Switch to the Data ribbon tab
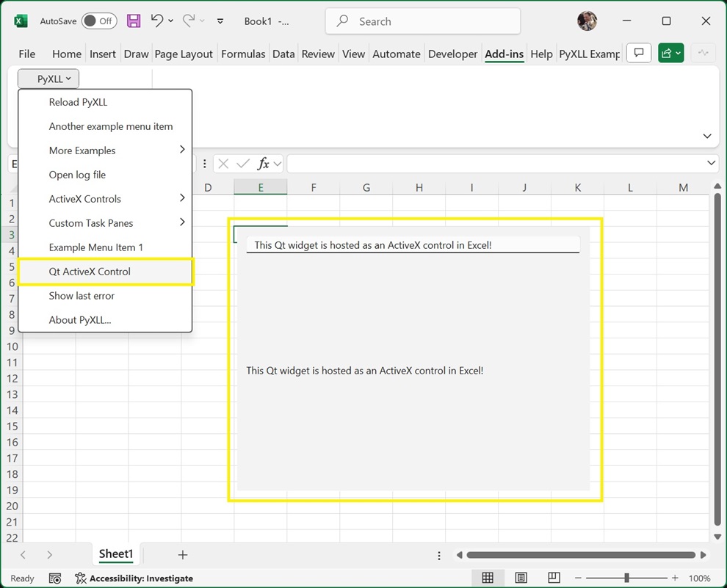This screenshot has width=727, height=588. pos(283,54)
